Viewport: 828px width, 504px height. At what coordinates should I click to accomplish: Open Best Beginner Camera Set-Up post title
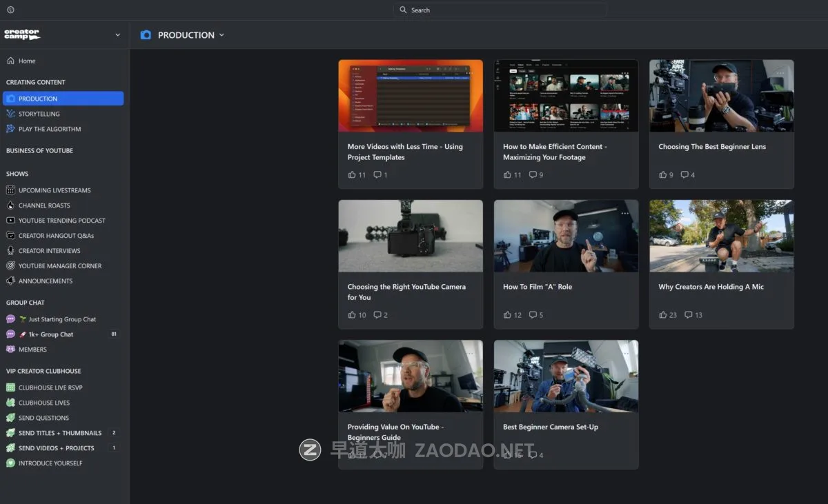click(x=550, y=427)
